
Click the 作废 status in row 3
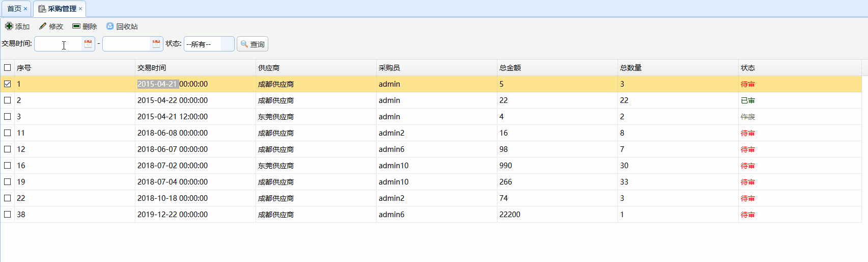pyautogui.click(x=748, y=117)
